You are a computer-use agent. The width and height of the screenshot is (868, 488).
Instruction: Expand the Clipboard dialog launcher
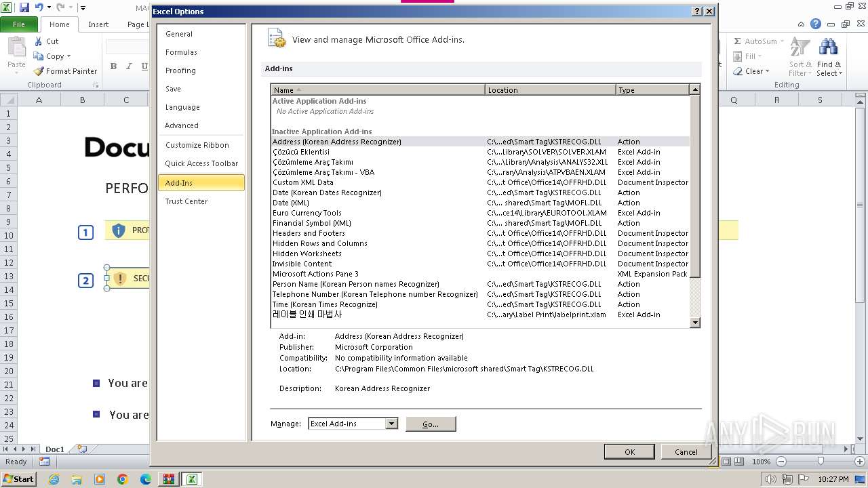coord(96,85)
